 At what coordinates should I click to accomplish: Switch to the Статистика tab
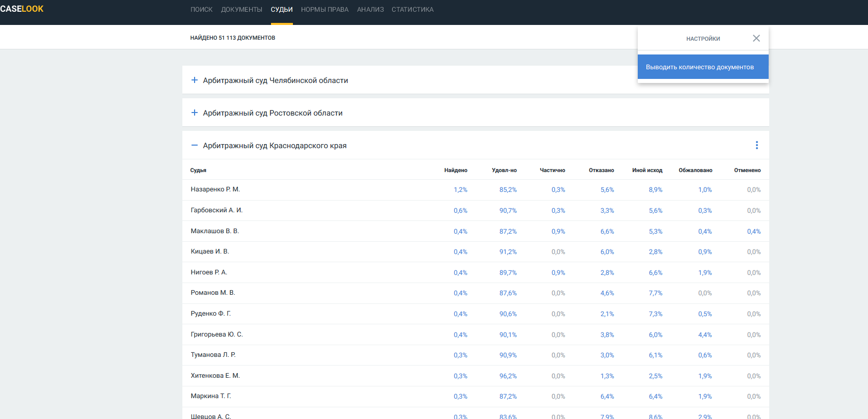click(x=413, y=10)
